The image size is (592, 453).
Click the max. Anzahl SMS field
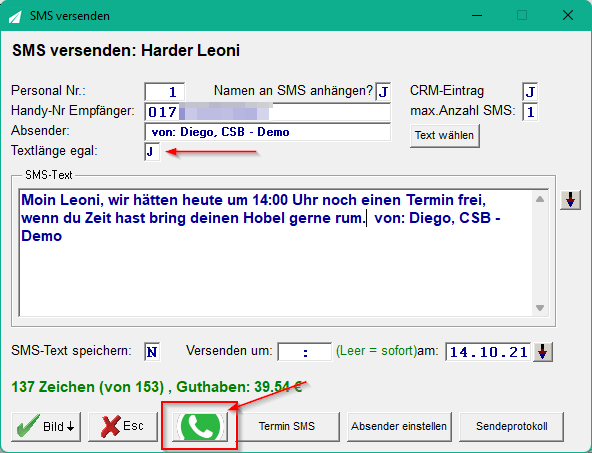click(x=530, y=112)
